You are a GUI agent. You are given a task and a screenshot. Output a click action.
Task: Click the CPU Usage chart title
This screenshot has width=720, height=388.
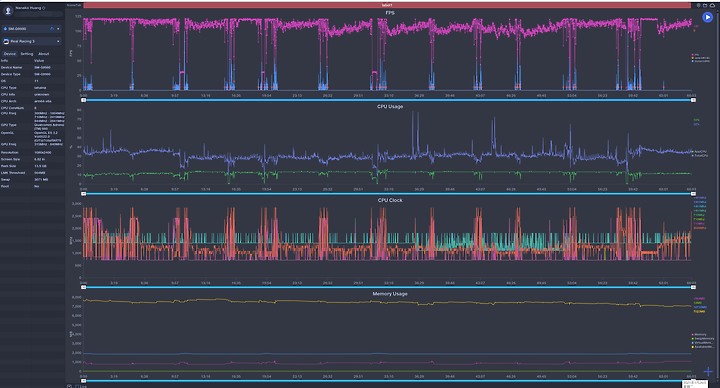390,107
